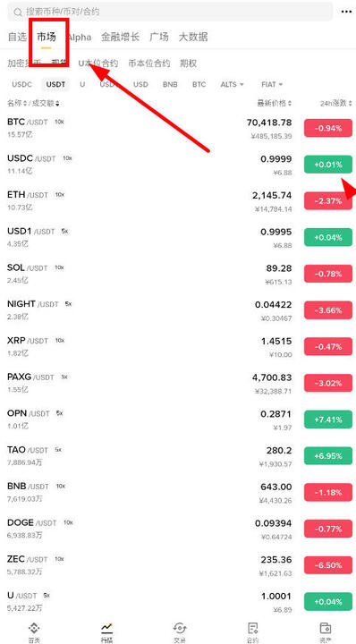Viewport: 356px width, 644px height.
Task: Open the futures contract icon in bottom bar
Action: [252, 628]
